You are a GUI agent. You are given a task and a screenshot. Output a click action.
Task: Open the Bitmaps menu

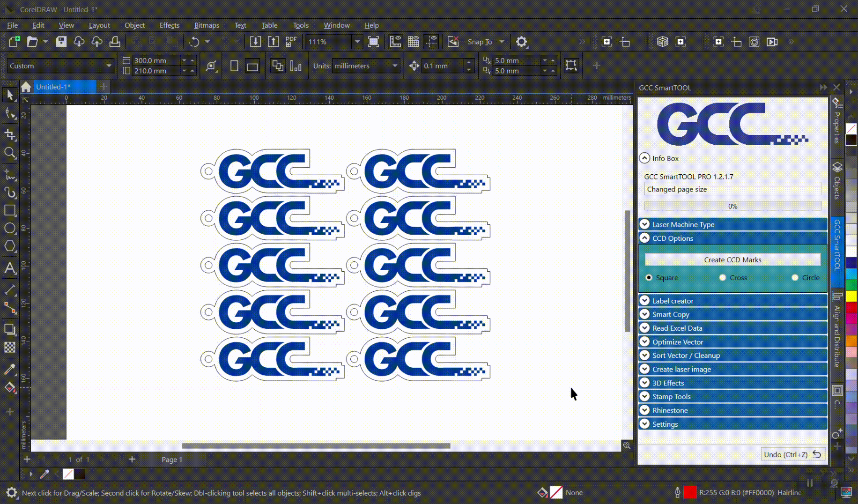tap(207, 25)
